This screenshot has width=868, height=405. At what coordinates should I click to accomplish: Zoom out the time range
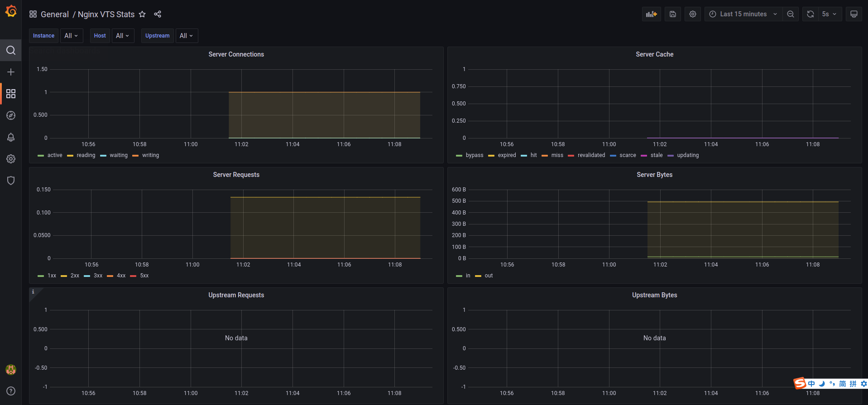pyautogui.click(x=791, y=14)
